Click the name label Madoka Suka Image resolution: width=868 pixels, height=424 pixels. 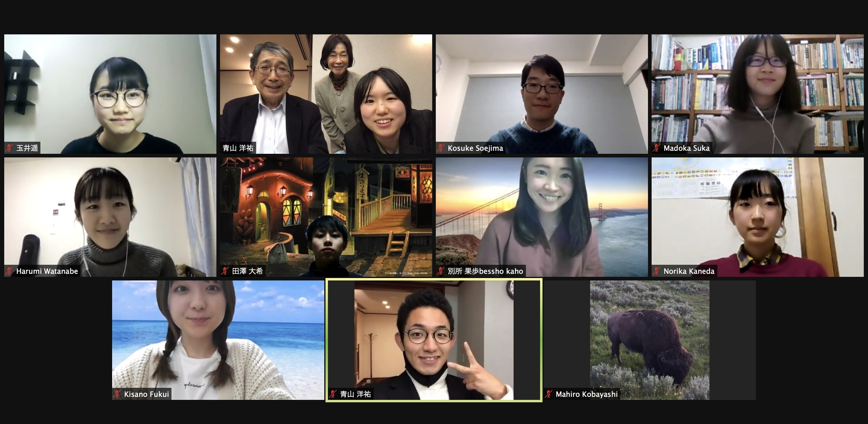coord(687,148)
